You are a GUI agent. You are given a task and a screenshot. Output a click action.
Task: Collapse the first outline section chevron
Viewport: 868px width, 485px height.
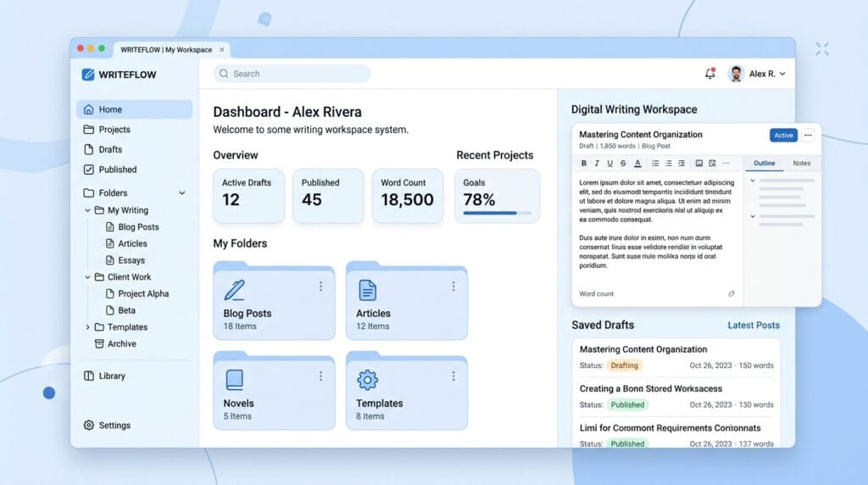753,181
